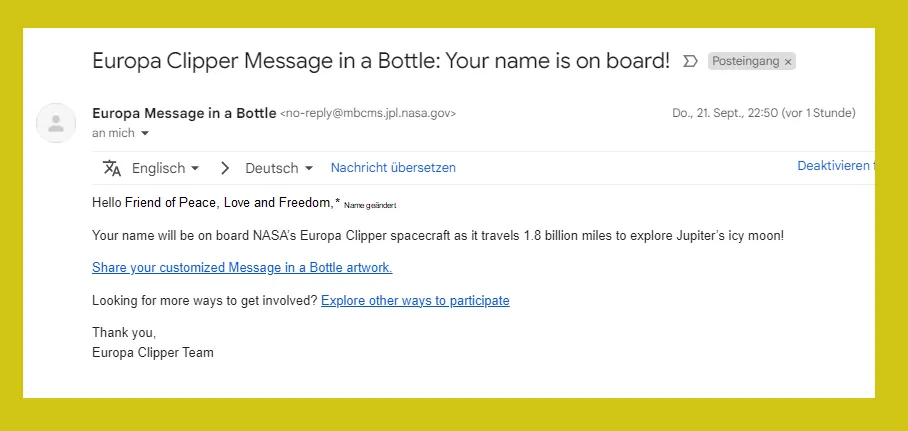Image resolution: width=908 pixels, height=431 pixels.
Task: Click sender name 'Europa Message in a Bottle'
Action: click(184, 114)
